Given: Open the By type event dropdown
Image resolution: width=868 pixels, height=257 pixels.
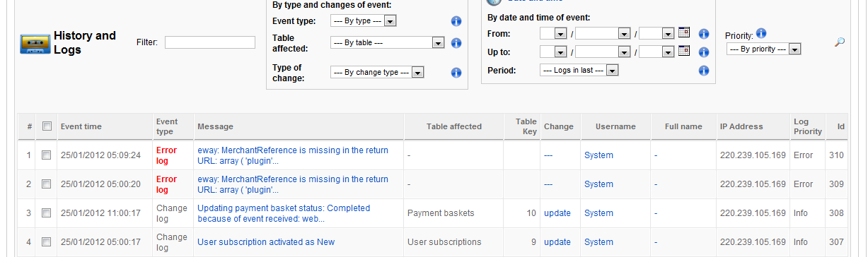Looking at the screenshot, I should [364, 21].
